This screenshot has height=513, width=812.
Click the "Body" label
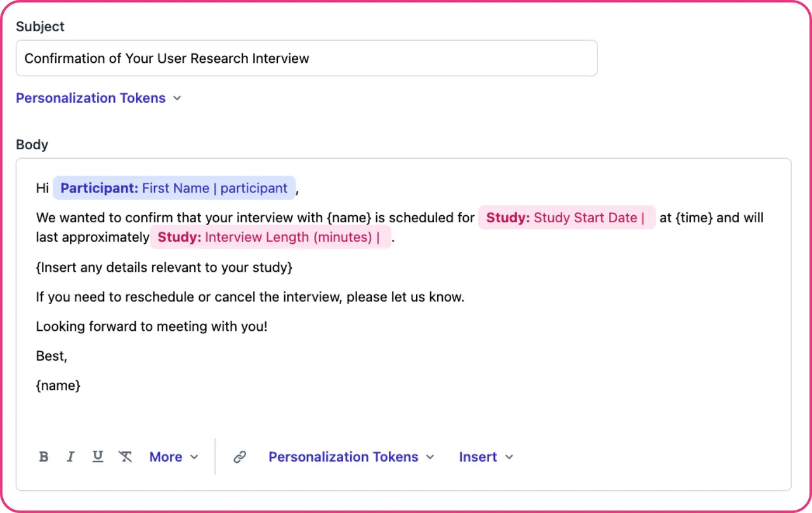32,145
